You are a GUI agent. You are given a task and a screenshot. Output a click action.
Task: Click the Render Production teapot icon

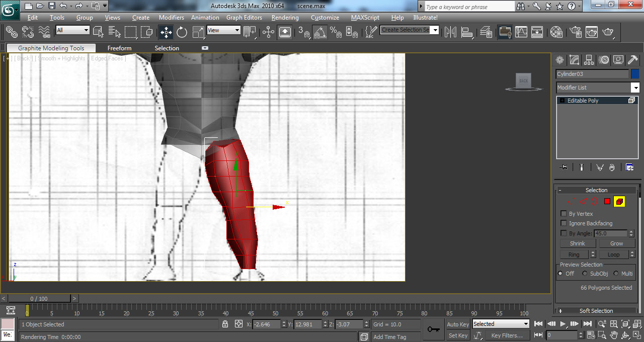(x=608, y=32)
